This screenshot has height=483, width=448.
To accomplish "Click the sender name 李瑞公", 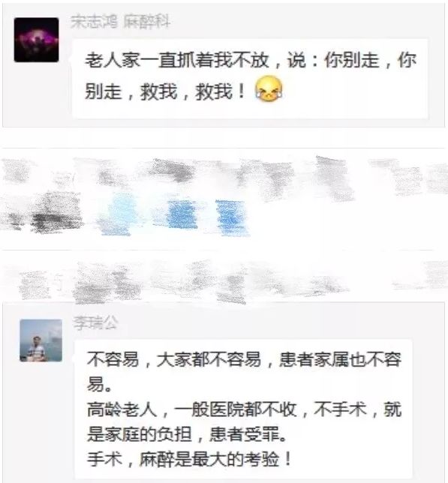I will [x=95, y=322].
